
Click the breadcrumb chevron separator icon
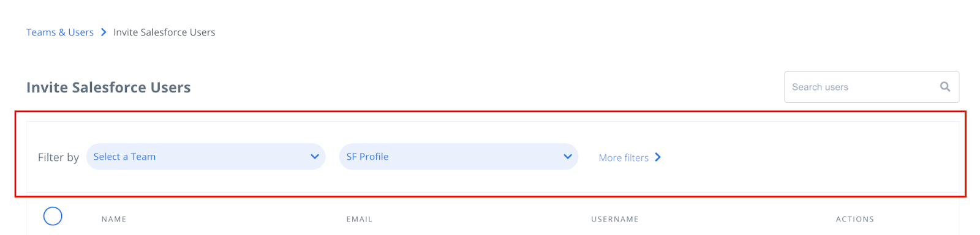click(x=104, y=32)
